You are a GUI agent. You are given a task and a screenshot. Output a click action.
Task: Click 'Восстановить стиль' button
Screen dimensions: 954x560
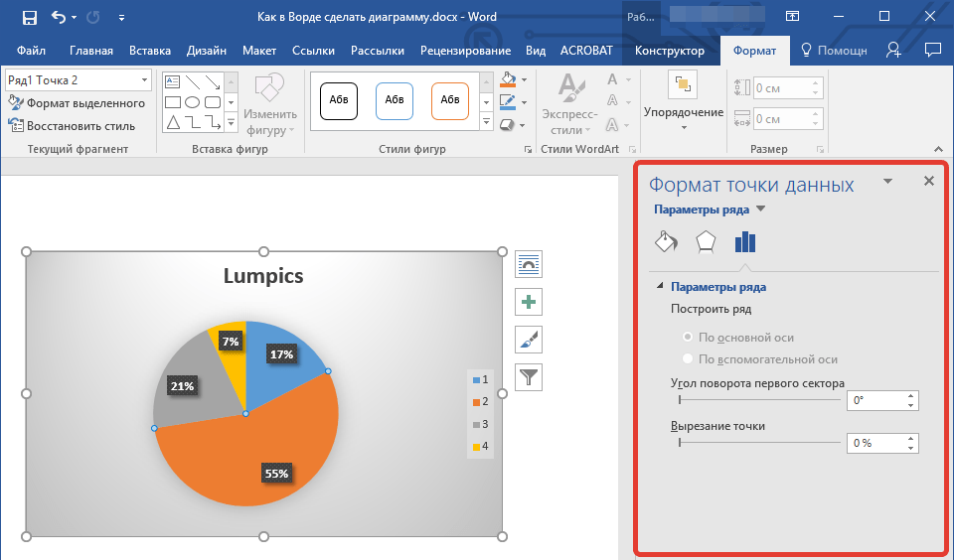tap(72, 126)
